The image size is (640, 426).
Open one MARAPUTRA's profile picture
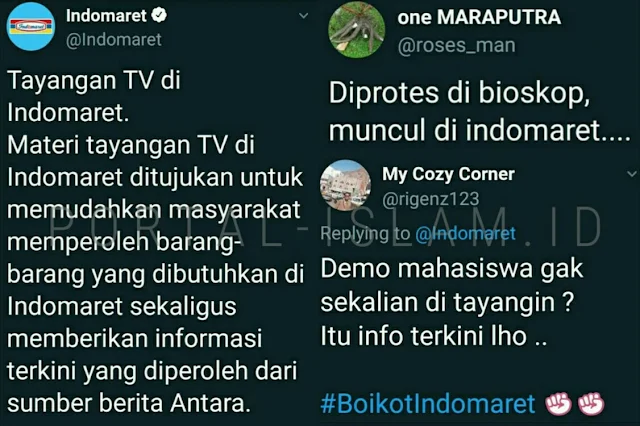click(357, 29)
